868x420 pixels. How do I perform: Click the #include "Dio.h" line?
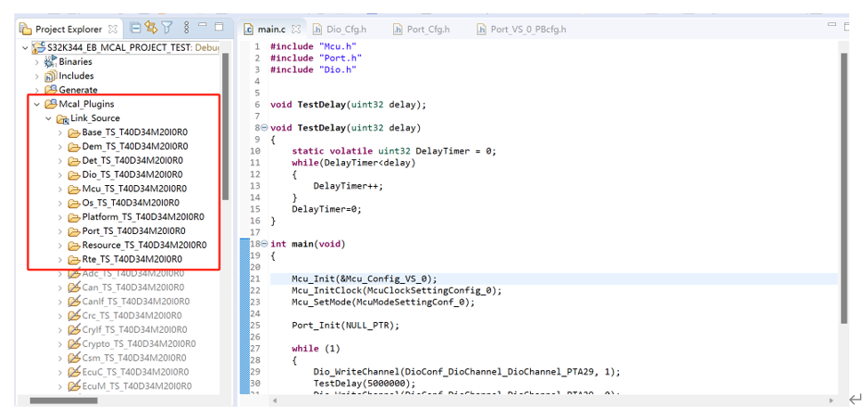313,69
